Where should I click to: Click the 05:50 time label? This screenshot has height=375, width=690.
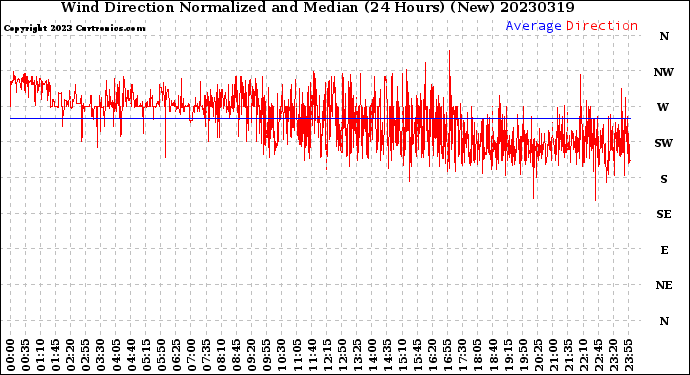click(x=161, y=355)
